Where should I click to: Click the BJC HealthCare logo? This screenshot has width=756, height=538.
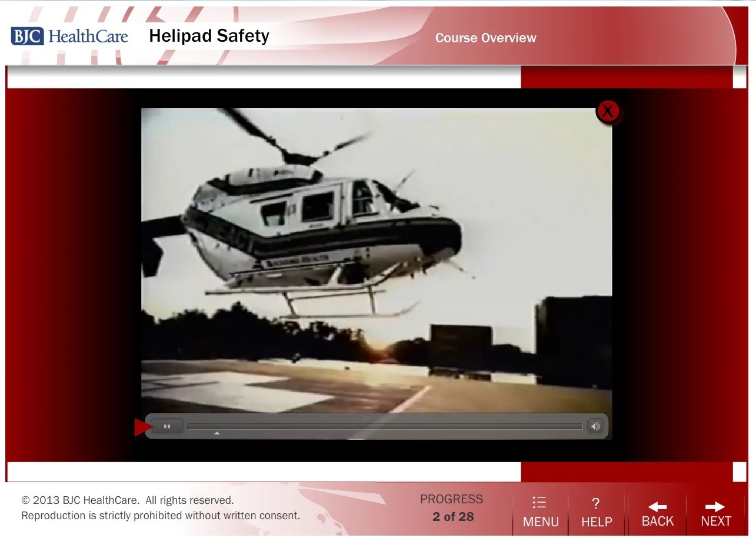click(69, 36)
